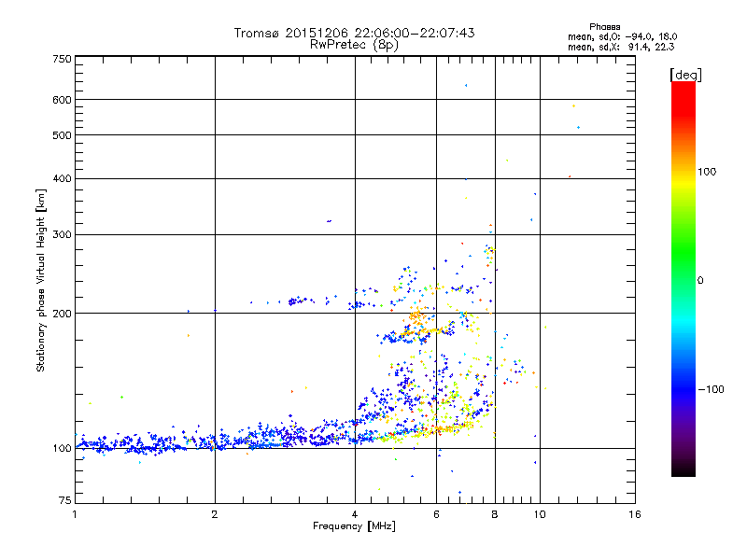Click the y-axis tick label "750"
747x560 pixels.
pos(63,59)
